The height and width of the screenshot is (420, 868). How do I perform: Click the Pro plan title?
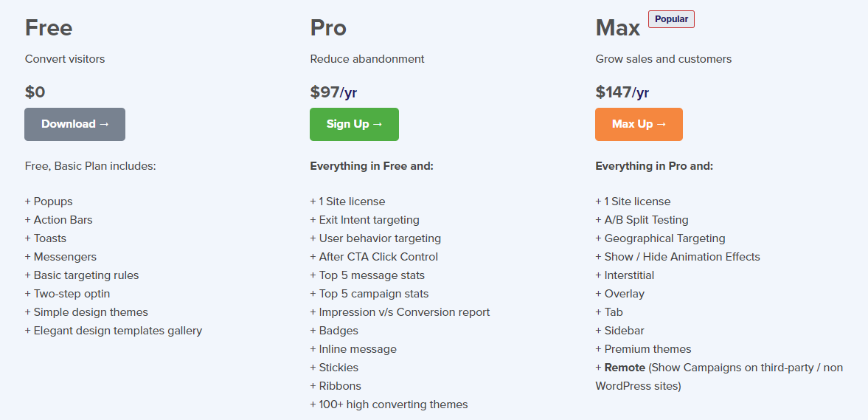328,28
